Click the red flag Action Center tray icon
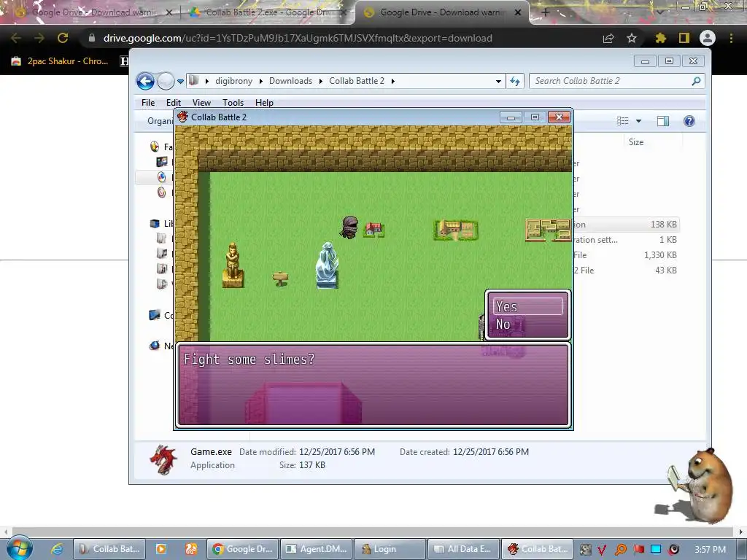The height and width of the screenshot is (560, 747). click(x=638, y=550)
